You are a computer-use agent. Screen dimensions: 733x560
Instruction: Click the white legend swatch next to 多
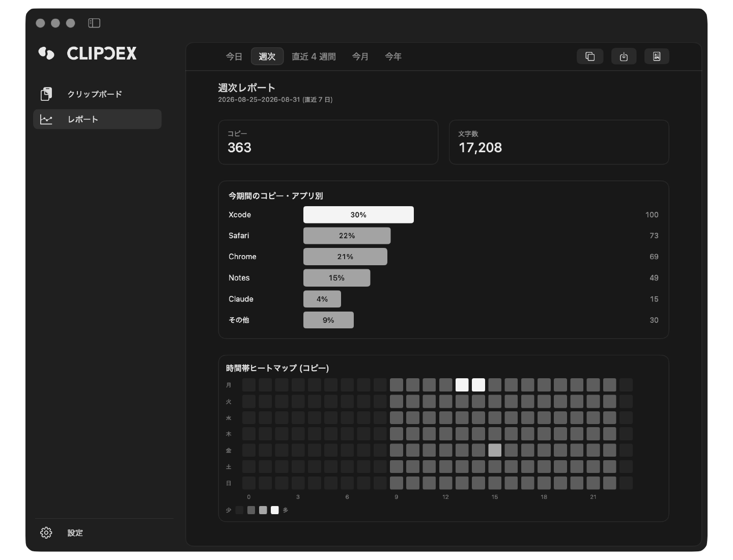pos(275,510)
